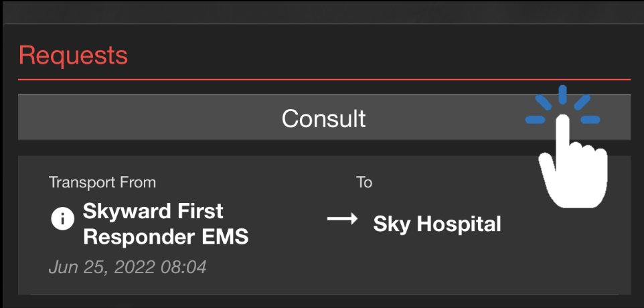The width and height of the screenshot is (644, 308).
Task: Click the right arrow toward Sky Hospital
Action: coord(342,219)
